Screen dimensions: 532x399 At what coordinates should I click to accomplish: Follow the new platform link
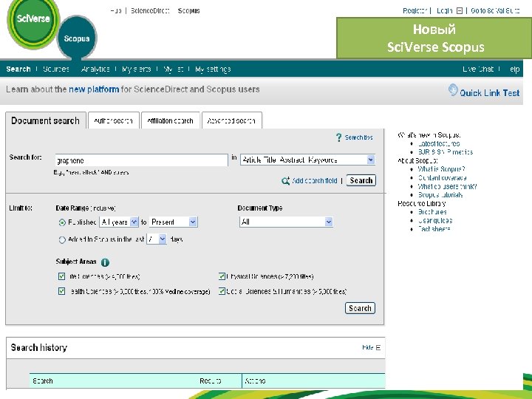pyautogui.click(x=94, y=89)
